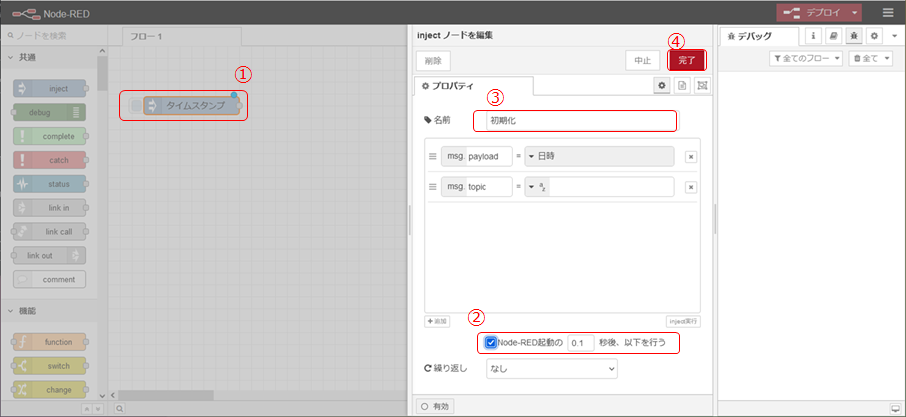
Task: Remove the msg.topic property row
Action: (690, 187)
